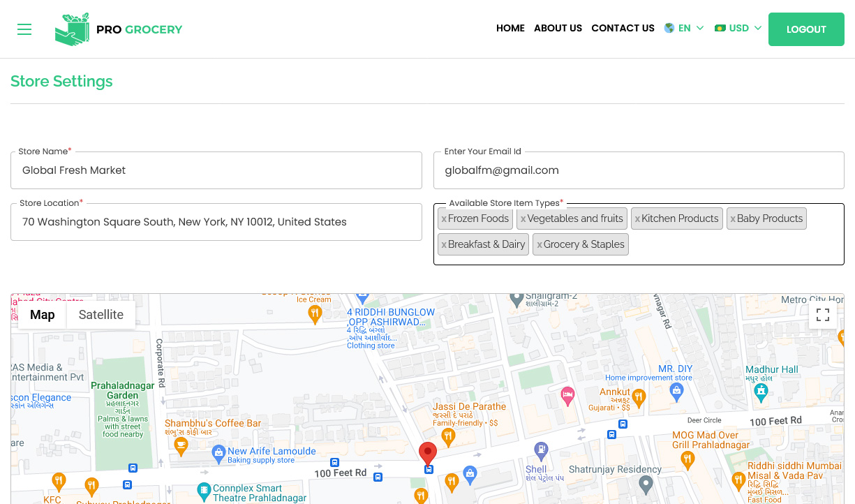Viewport: 855px width, 504px height.
Task: Click the Pro Grocery logo
Action: 119,29
